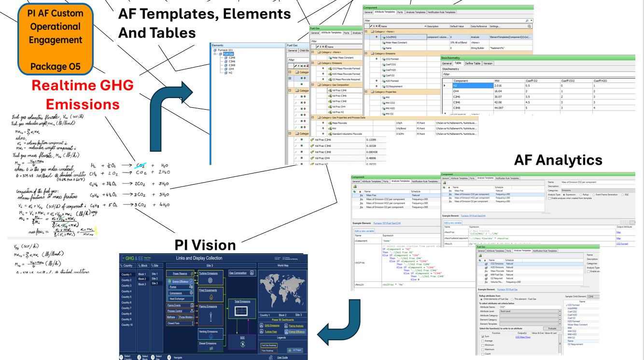Select the H2 cell in Stoichiometry table
This screenshot has height=360, width=644.
coord(473,86)
